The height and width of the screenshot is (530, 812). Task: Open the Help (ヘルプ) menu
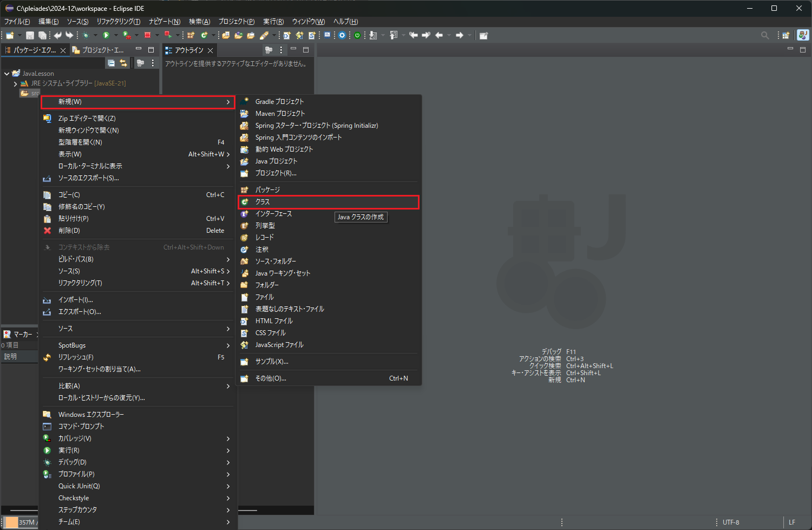(345, 22)
